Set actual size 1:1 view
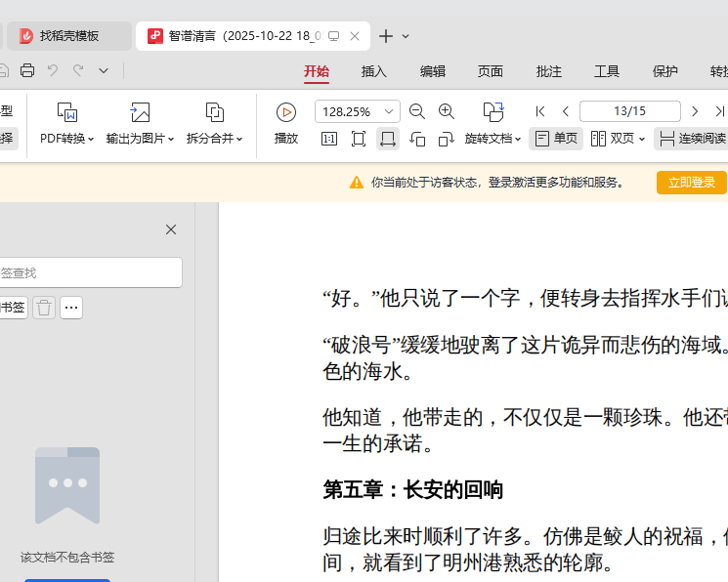Screen dimensions: 728x582 pyautogui.click(x=329, y=139)
